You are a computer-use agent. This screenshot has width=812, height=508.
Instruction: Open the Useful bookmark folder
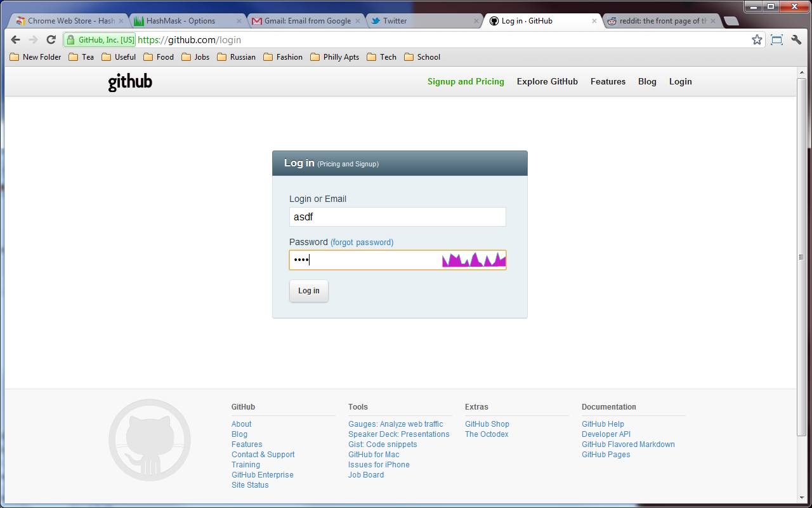(119, 57)
